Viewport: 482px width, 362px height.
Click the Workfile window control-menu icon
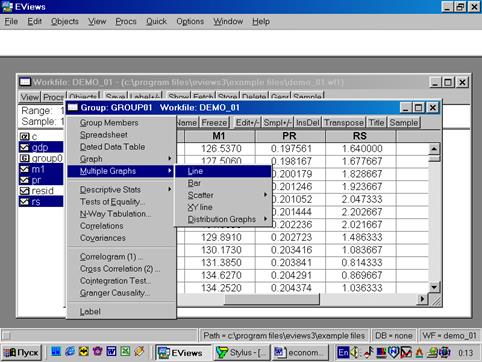point(25,82)
